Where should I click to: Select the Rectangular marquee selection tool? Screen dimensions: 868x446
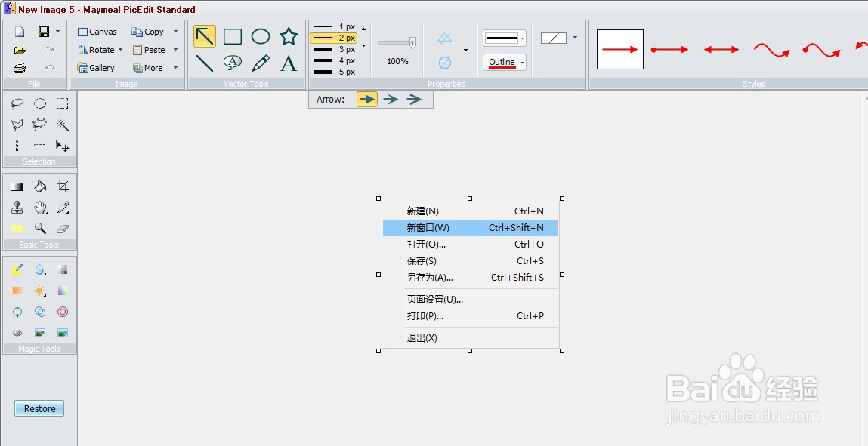(x=63, y=103)
